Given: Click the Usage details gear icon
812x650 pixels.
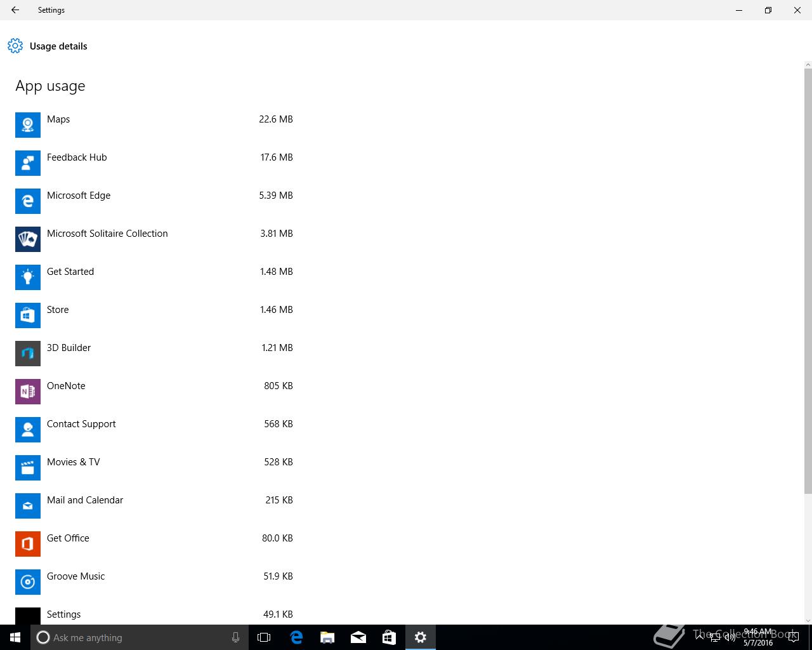Looking at the screenshot, I should pyautogui.click(x=15, y=46).
